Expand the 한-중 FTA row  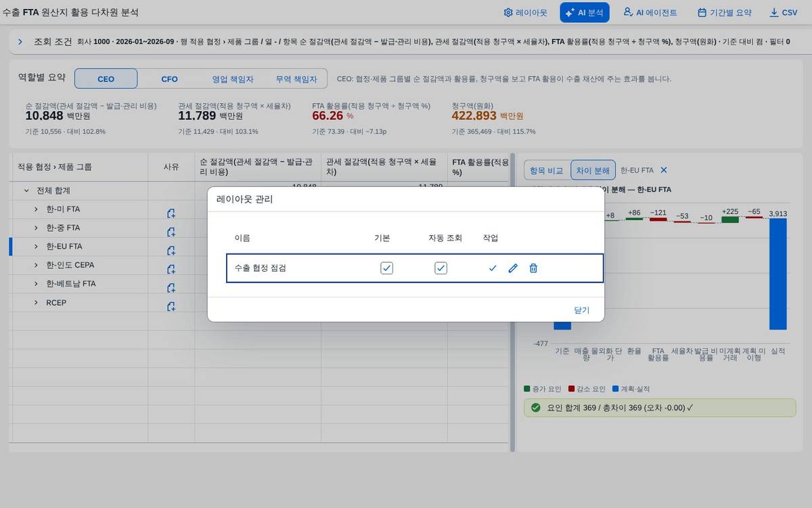pos(36,228)
